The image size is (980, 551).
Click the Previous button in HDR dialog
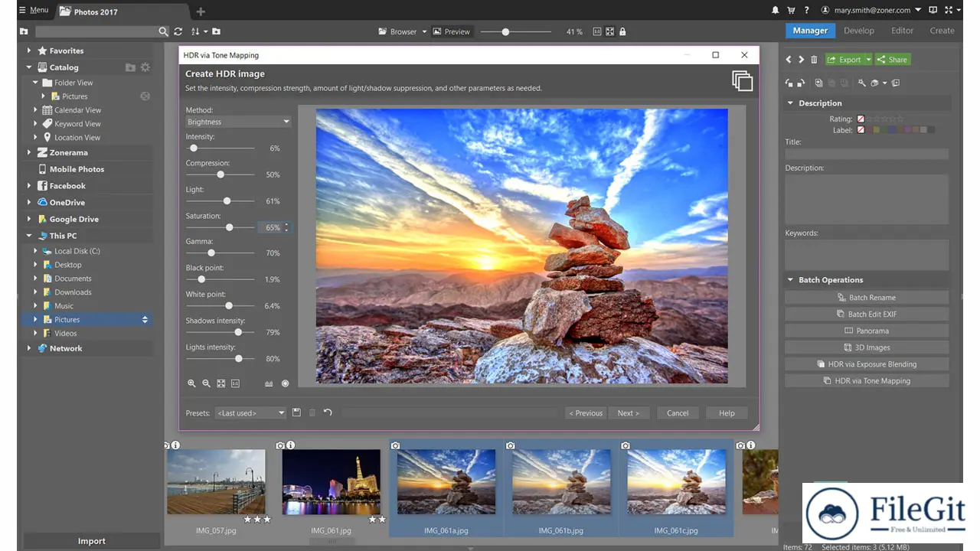coord(586,413)
